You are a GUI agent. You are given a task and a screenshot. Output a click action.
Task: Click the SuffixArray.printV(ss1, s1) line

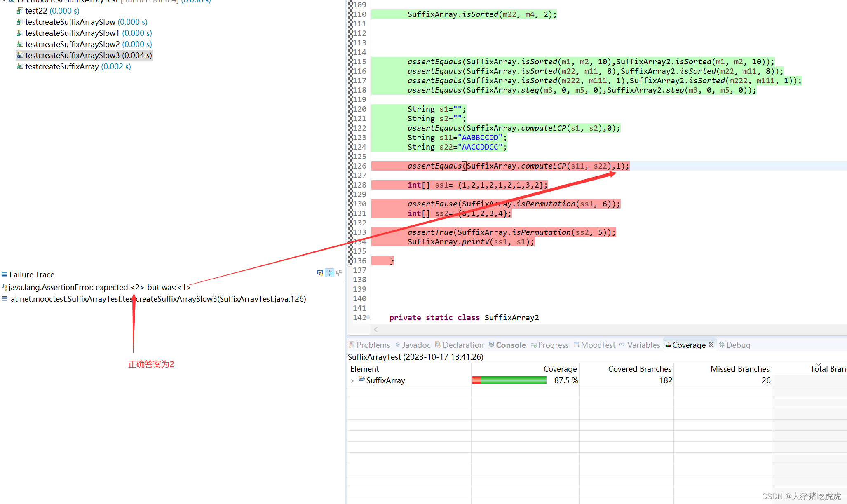coord(471,241)
